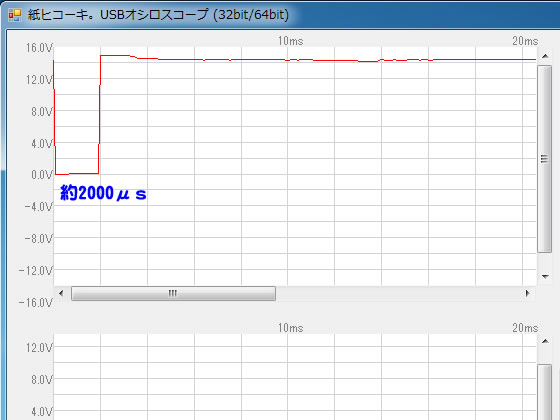
Task: Click the window title bar text
Action: point(158,15)
